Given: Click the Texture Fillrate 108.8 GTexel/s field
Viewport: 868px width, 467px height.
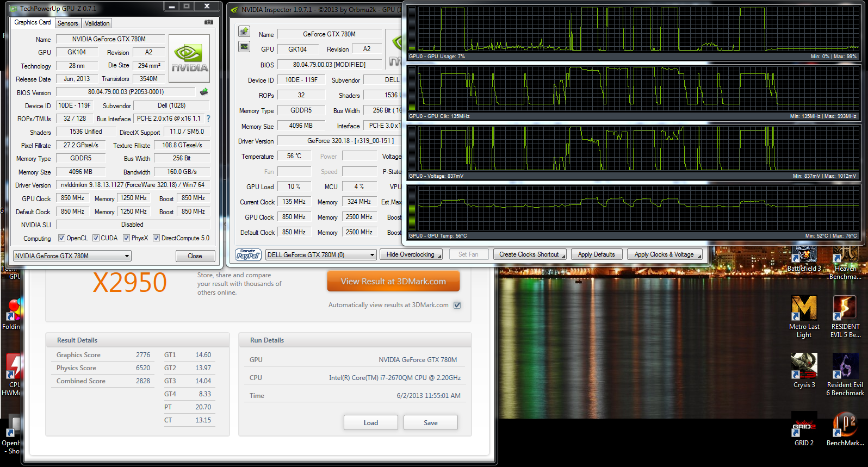Looking at the screenshot, I should 182,145.
